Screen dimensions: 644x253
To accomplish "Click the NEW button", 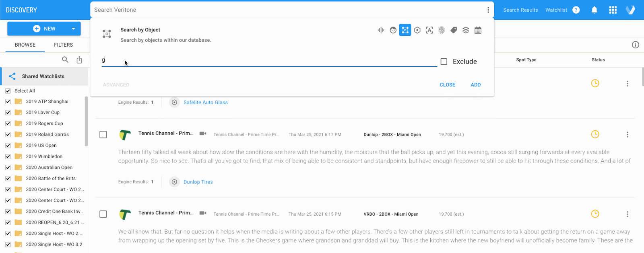I will [44, 29].
